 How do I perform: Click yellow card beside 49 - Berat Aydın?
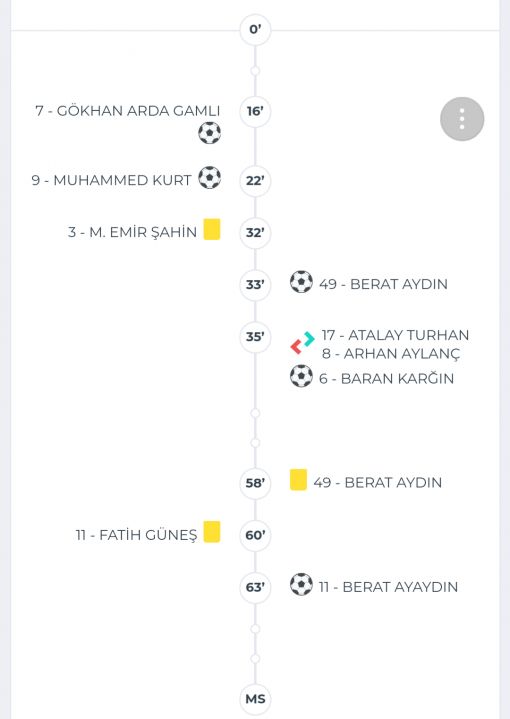click(x=298, y=480)
